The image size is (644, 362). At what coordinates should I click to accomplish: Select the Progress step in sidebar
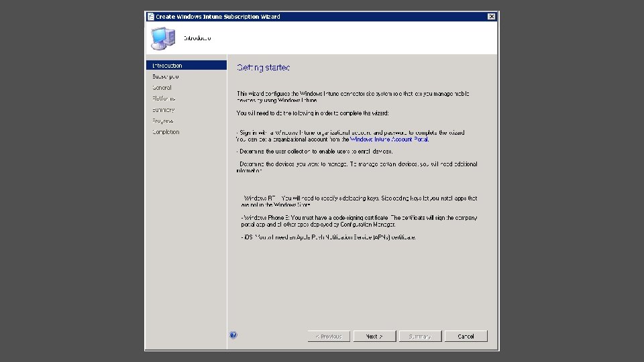tap(162, 121)
